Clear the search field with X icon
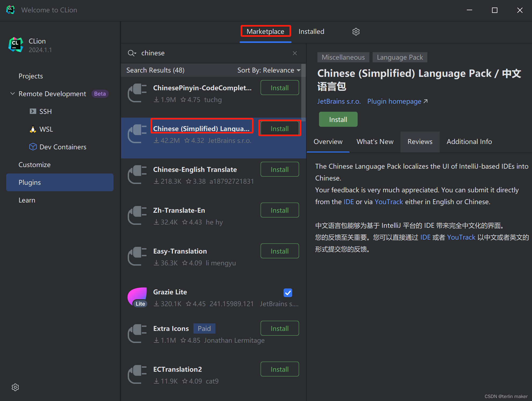Image resolution: width=532 pixels, height=401 pixels. pos(295,53)
